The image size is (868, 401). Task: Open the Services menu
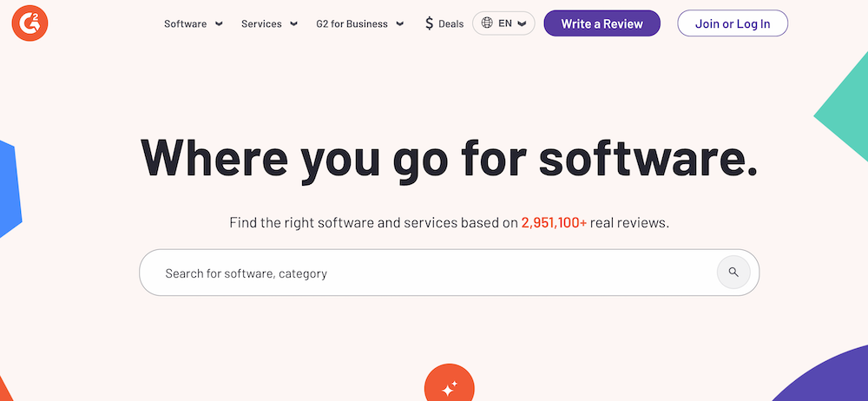261,24
